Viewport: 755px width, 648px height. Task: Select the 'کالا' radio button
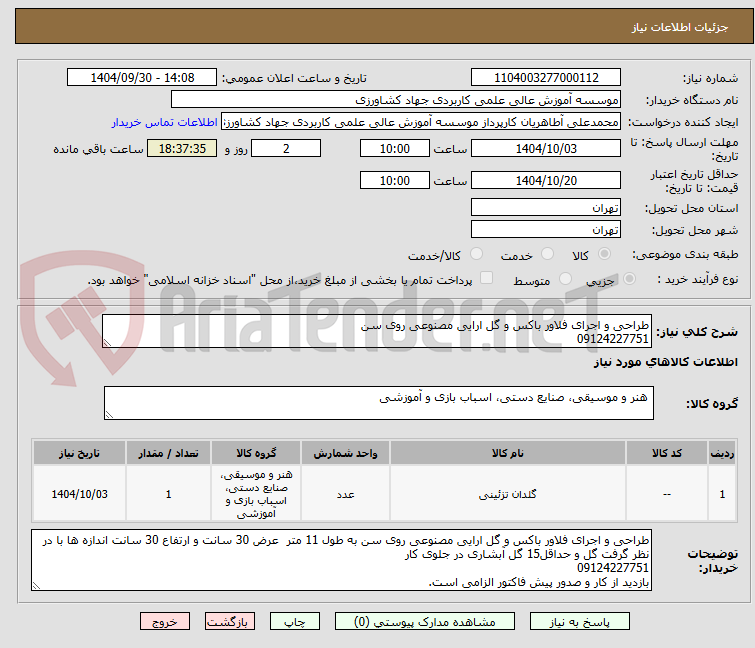pos(604,254)
